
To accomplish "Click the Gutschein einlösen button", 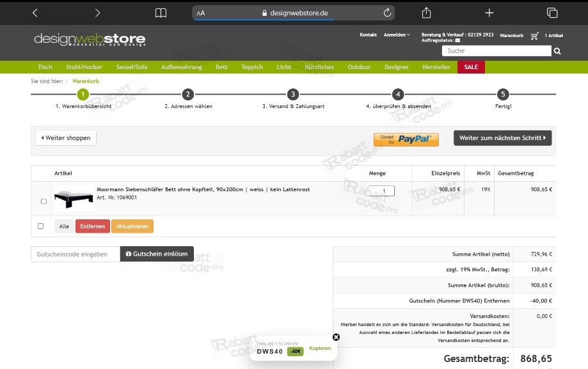I will tap(157, 254).
